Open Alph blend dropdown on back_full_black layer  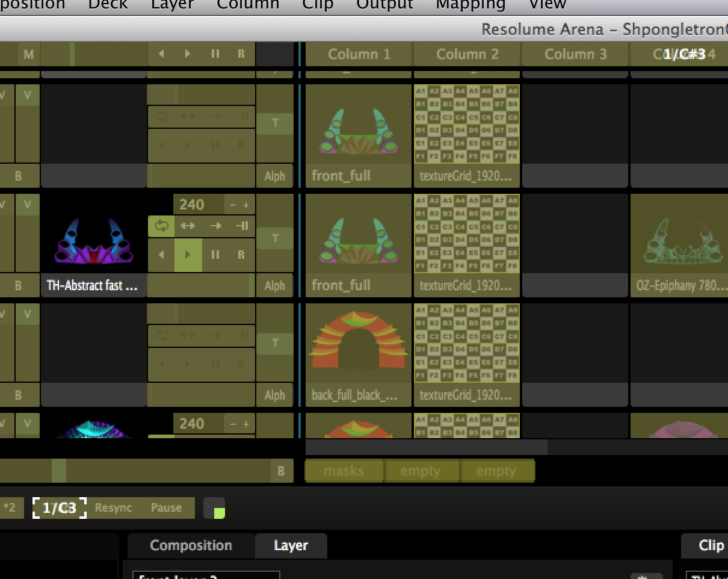[275, 395]
